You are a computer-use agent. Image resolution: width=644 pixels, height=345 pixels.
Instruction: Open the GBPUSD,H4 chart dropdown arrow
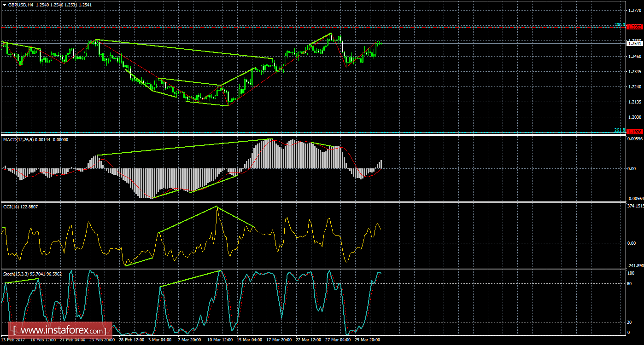4,4
